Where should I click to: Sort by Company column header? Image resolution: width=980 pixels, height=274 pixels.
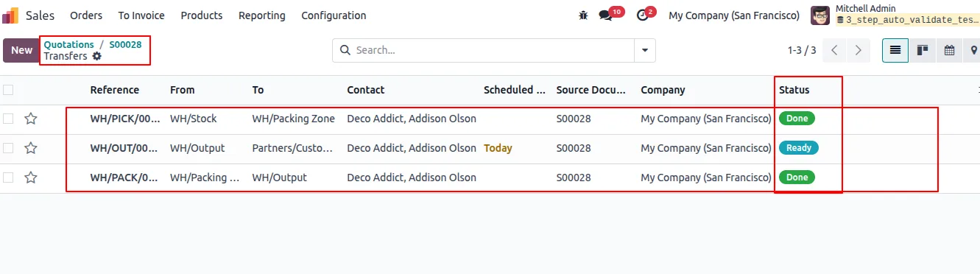click(663, 90)
